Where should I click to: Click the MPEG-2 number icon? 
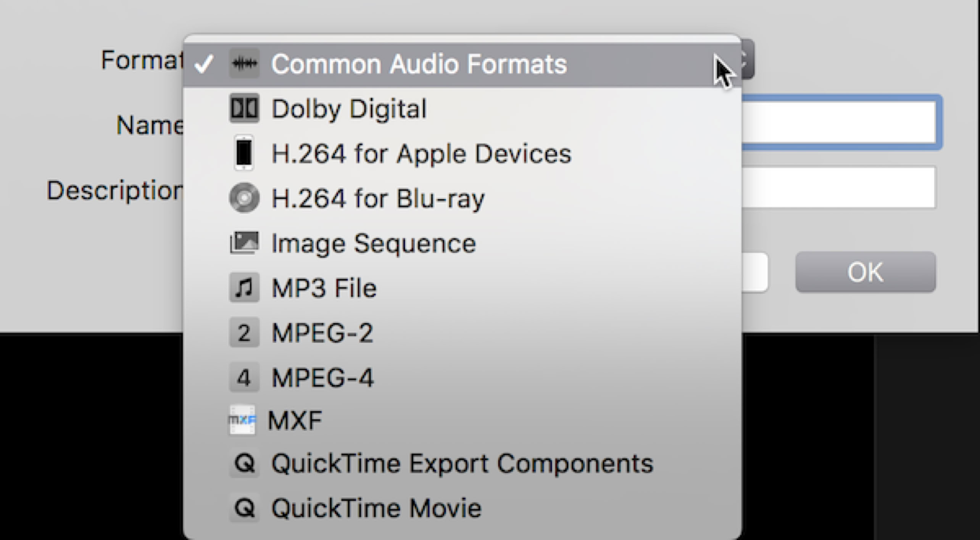244,333
